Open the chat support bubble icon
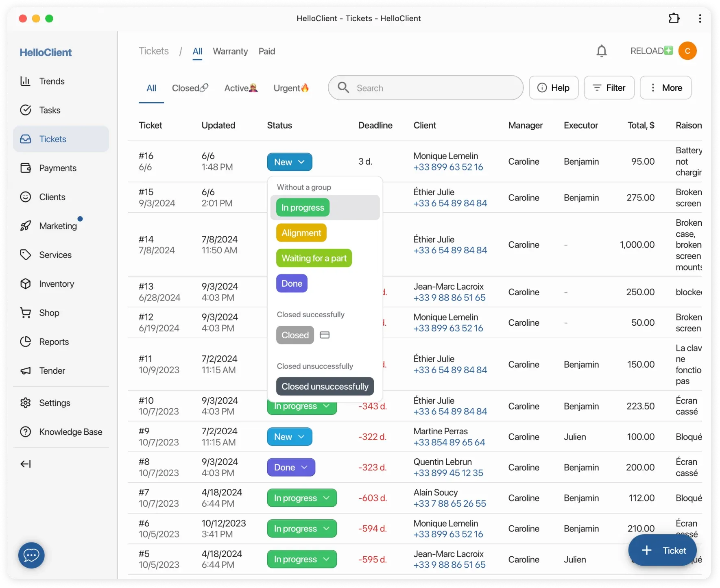Screen dimensions: 720x588 (x=31, y=555)
